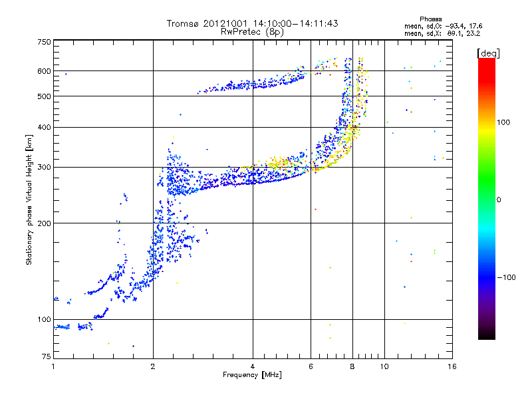Click the y-axis tick label '300'

coord(44,168)
